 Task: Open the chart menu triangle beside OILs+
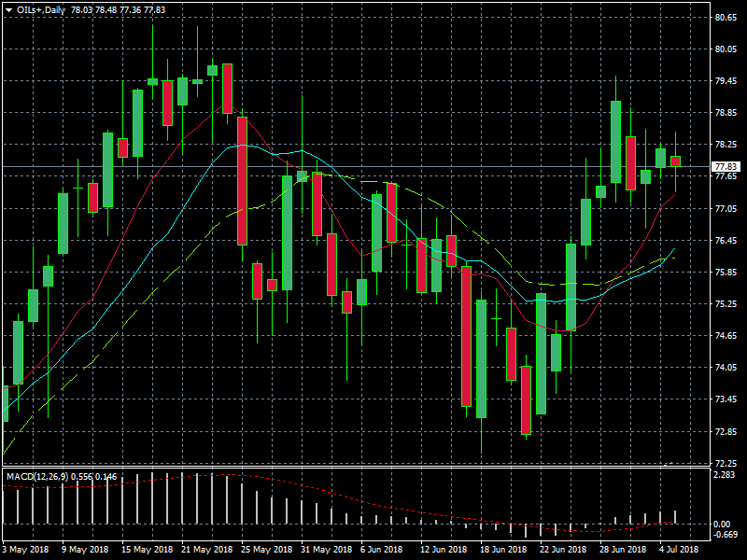coord(8,8)
